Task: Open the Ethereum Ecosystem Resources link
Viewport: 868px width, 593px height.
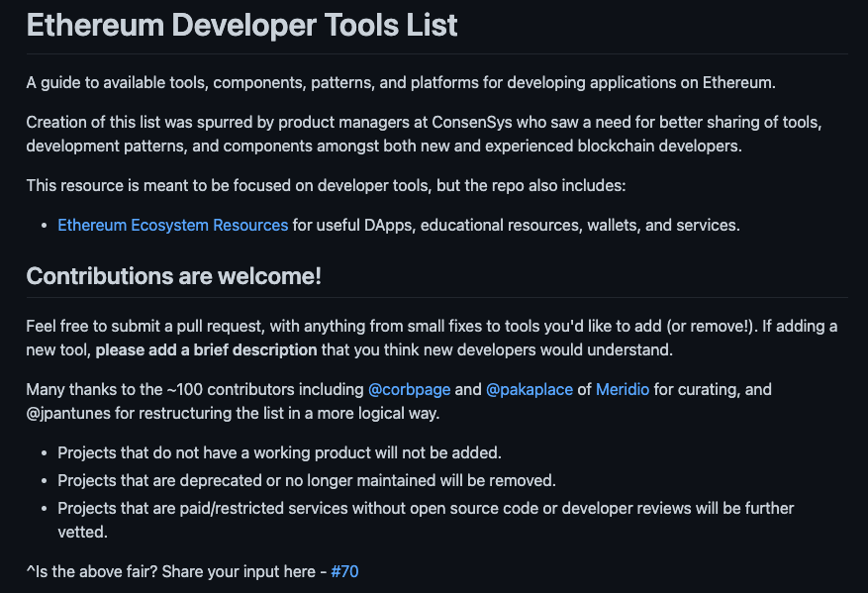Action: click(173, 226)
